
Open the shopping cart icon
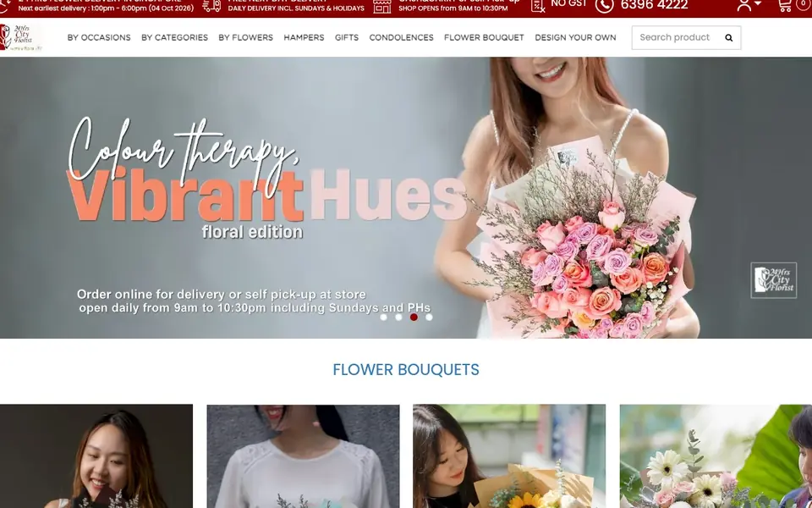(785, 5)
